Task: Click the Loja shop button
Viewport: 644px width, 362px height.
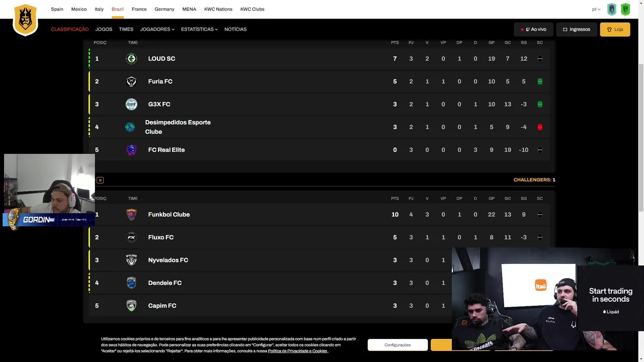Action: 615,29
